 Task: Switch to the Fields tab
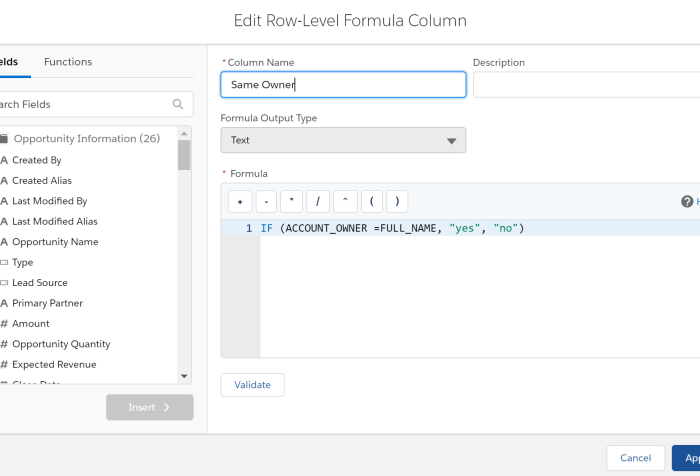(8, 62)
